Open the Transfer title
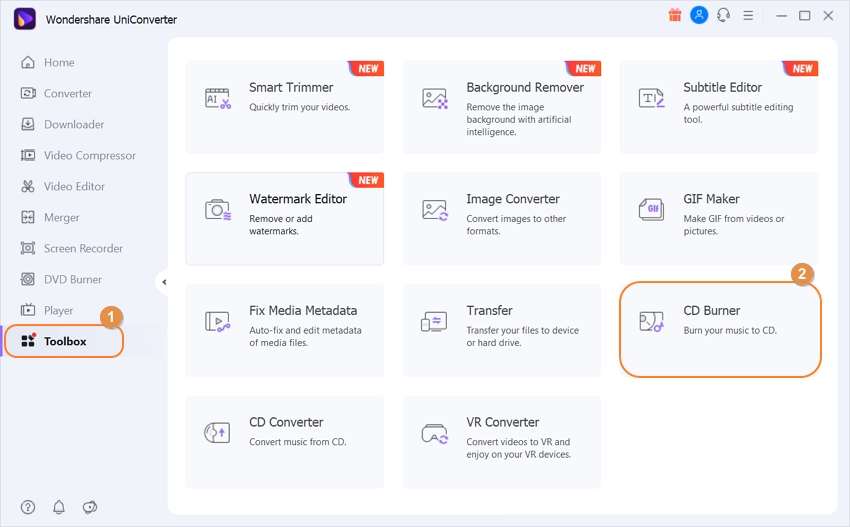The height and width of the screenshot is (527, 850). [489, 311]
